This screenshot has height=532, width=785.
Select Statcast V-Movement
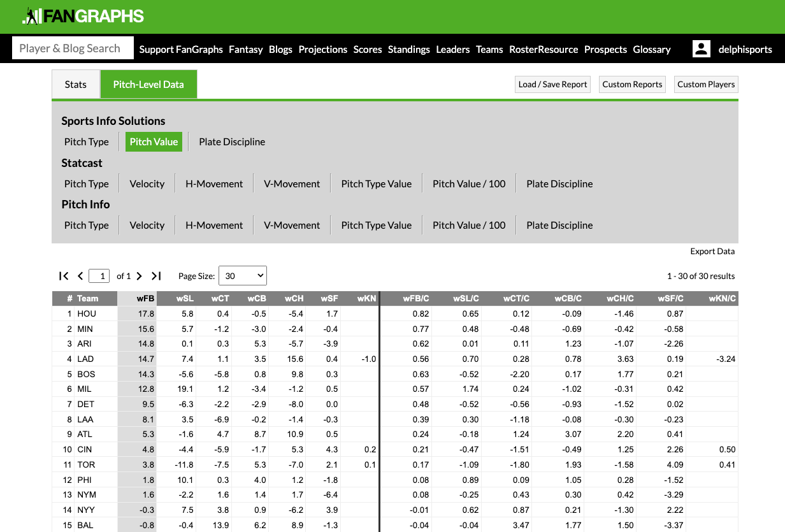coord(292,183)
